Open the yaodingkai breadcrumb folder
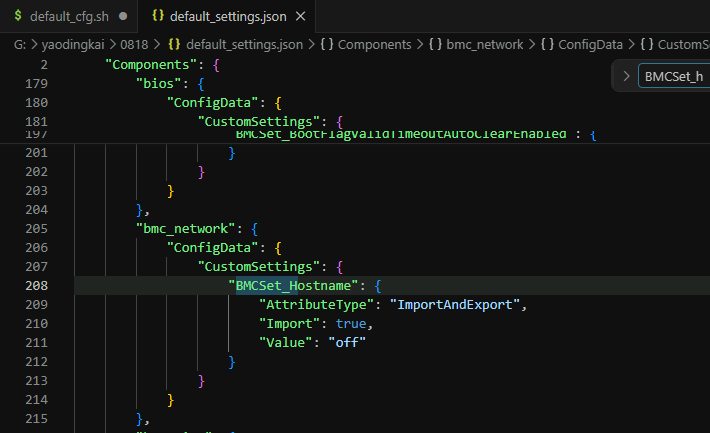The height and width of the screenshot is (433, 710). [x=73, y=44]
